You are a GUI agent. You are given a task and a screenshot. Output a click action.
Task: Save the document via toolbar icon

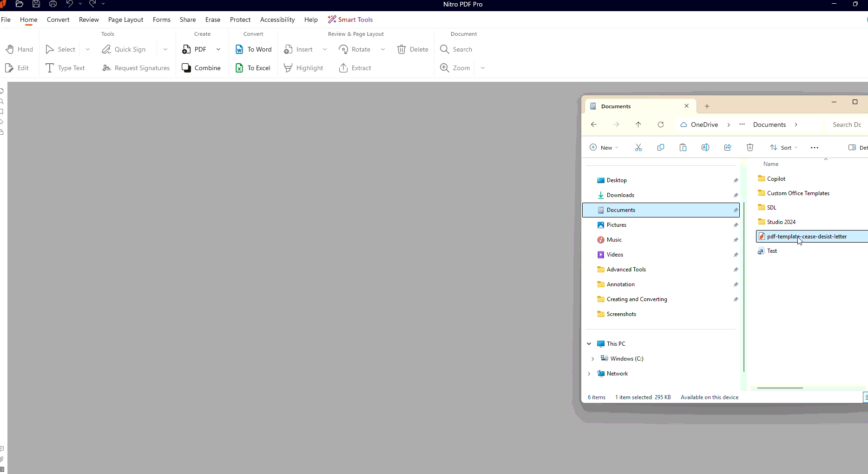tap(36, 4)
